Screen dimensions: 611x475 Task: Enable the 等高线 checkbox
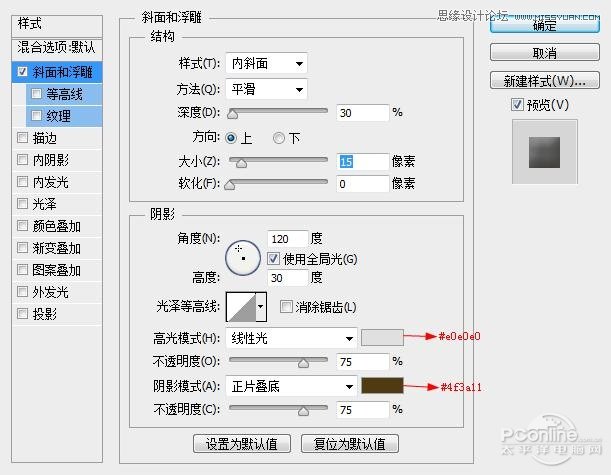(x=36, y=94)
